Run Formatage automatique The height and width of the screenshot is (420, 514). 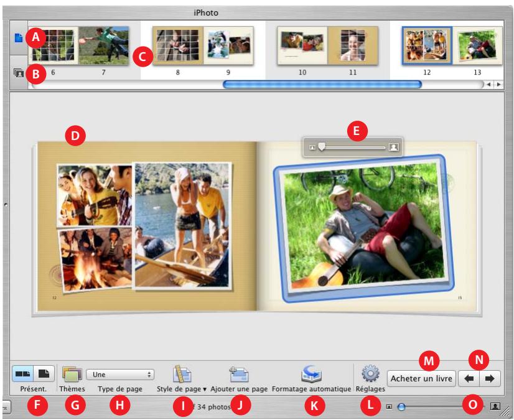[x=311, y=374]
